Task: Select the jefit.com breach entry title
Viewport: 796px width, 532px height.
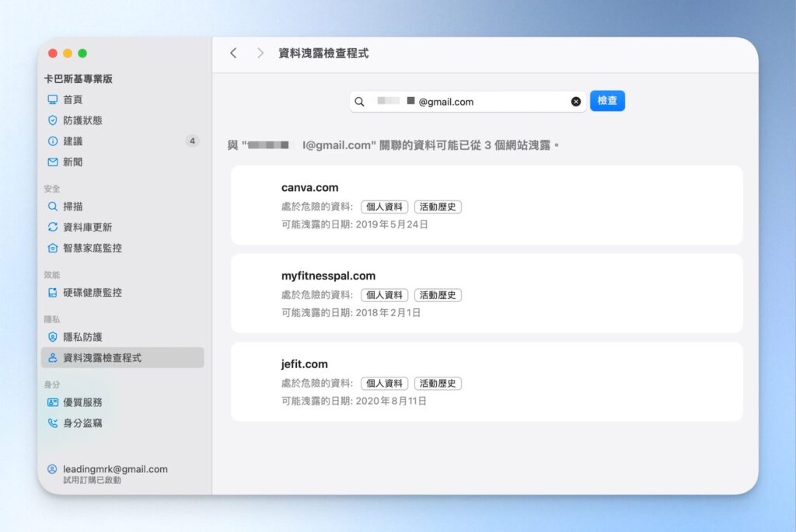Action: (x=305, y=364)
